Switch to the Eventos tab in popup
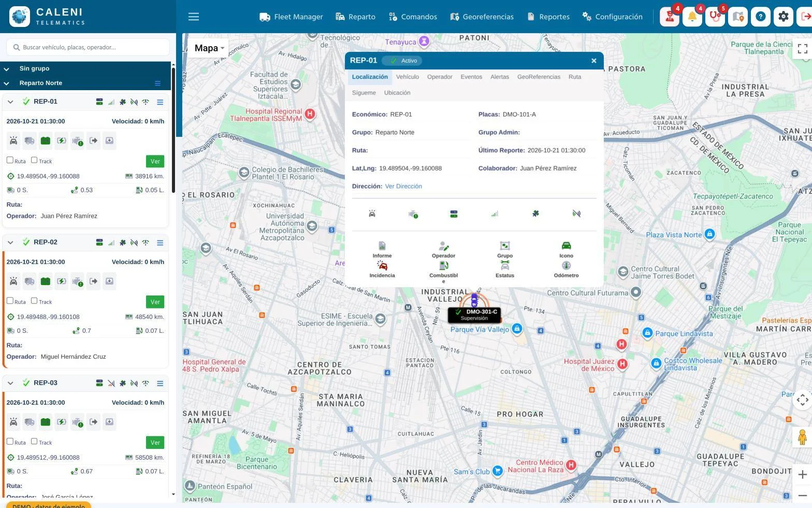Screen dimensions: 812x508 pos(471,77)
